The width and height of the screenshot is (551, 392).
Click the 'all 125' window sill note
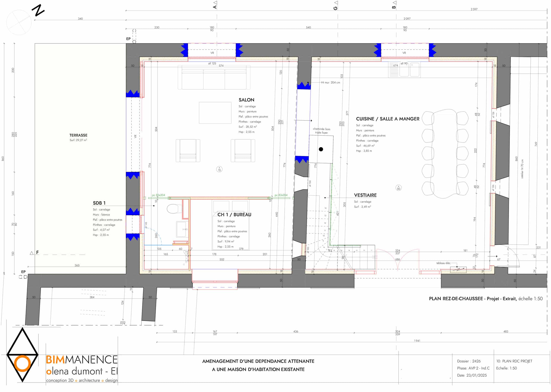[x=212, y=63]
